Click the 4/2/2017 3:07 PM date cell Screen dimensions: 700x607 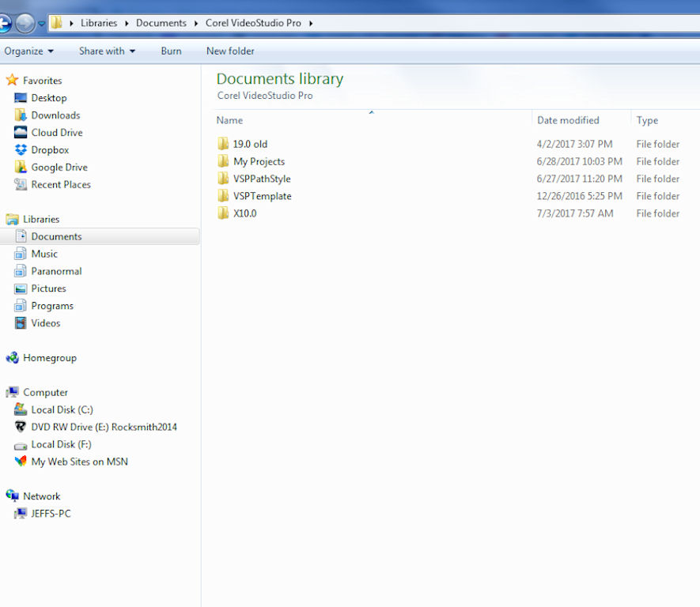(574, 144)
